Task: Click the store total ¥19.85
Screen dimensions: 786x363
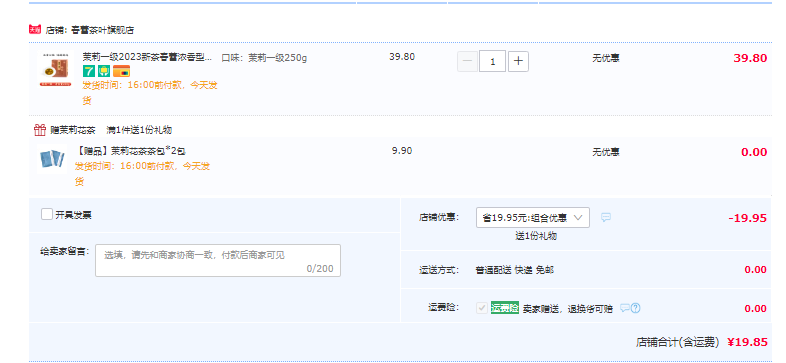Action: point(747,342)
